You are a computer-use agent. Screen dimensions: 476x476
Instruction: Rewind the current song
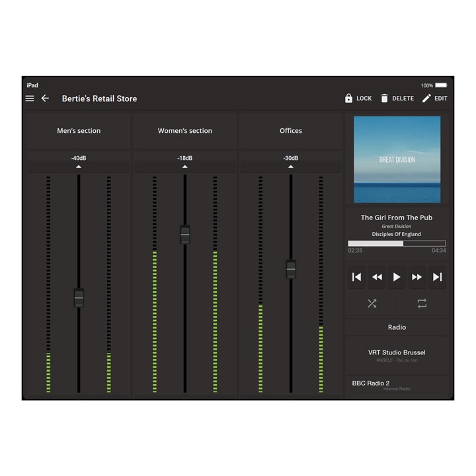coord(377,277)
